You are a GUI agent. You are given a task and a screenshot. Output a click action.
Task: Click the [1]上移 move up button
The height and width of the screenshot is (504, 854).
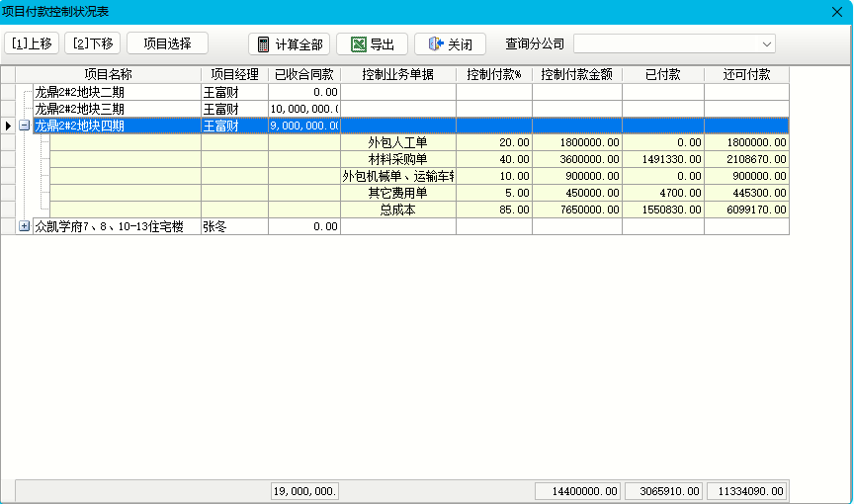[33, 43]
